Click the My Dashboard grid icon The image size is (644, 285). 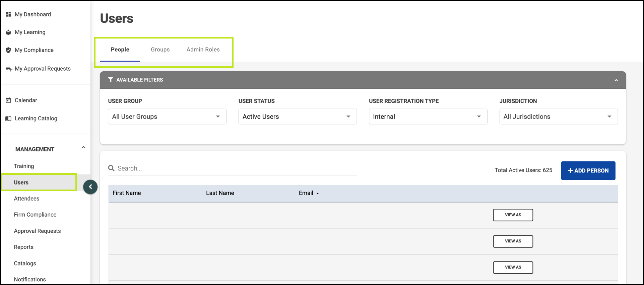click(x=8, y=14)
